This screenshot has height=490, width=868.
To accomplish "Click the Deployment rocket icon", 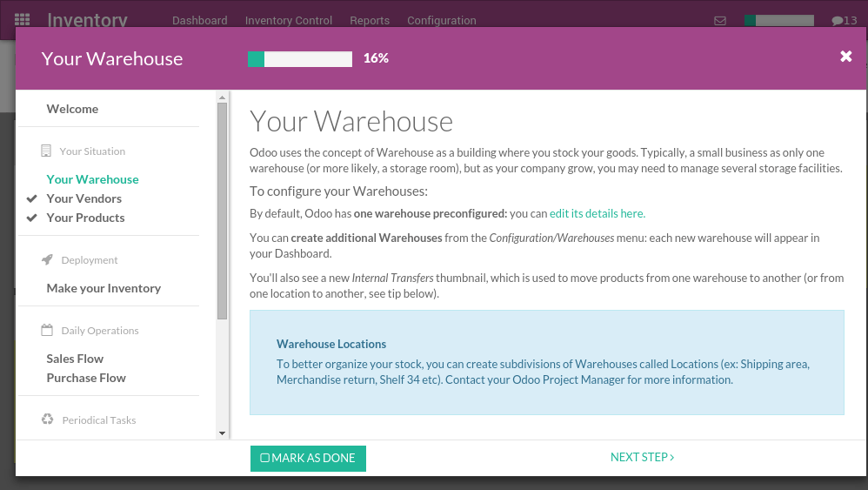I will pos(47,259).
